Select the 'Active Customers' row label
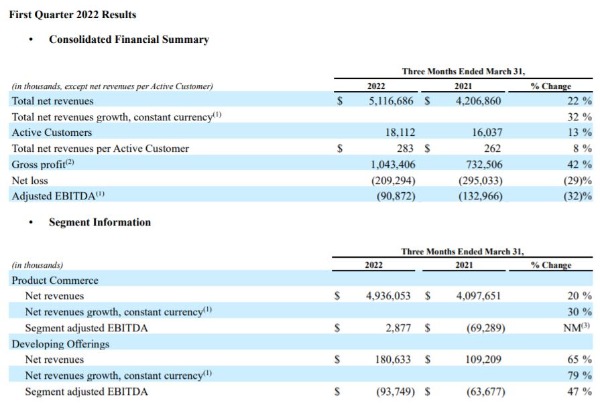This screenshot has height=411, width=600. [52, 132]
